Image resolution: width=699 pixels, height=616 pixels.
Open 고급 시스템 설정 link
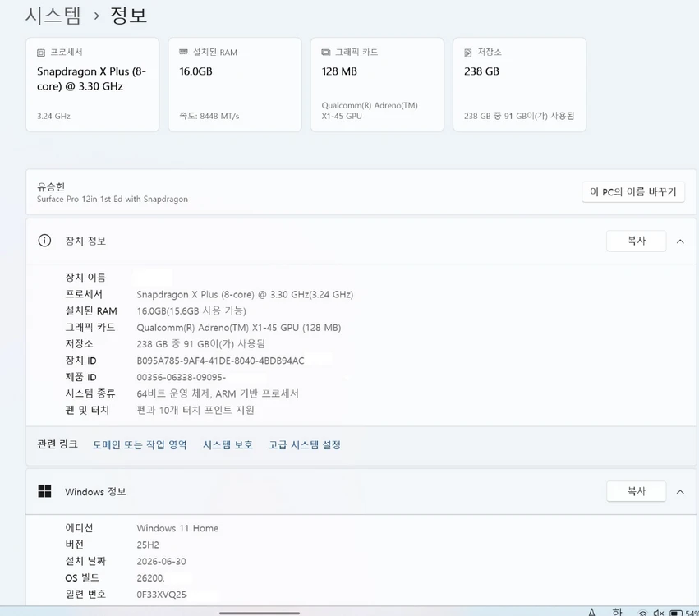tap(305, 444)
